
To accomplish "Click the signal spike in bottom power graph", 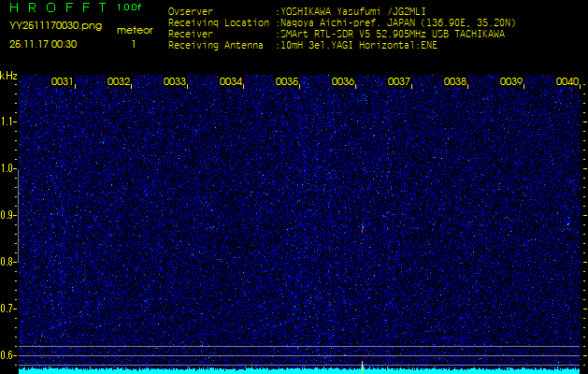I will tap(362, 365).
